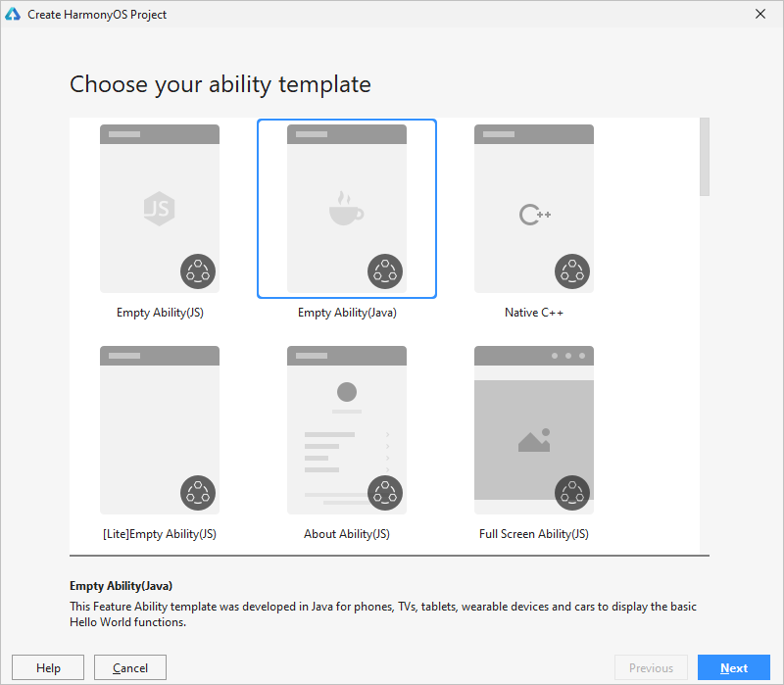Open Help for the project wizard
Screen dimensions: 784x685
coord(48,668)
